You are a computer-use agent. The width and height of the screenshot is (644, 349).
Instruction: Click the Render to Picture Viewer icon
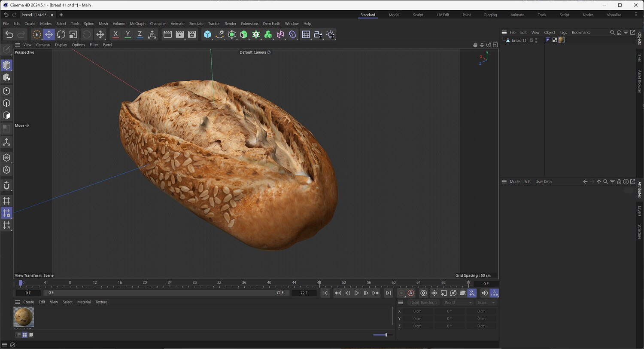pos(180,34)
